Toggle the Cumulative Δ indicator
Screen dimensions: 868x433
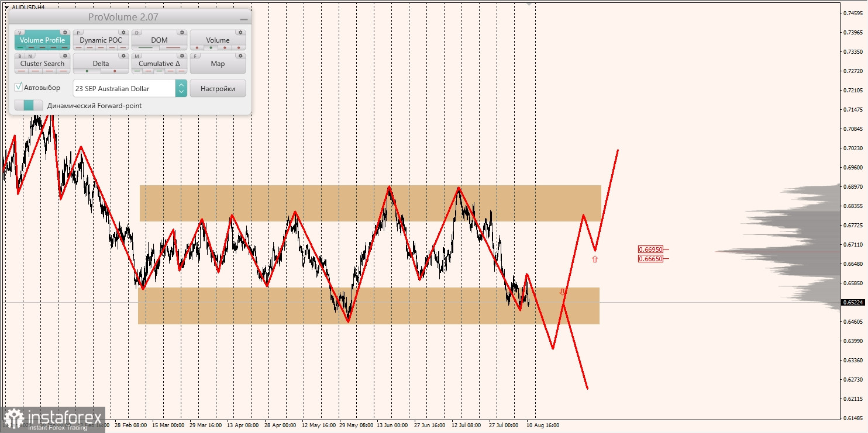[x=159, y=64]
